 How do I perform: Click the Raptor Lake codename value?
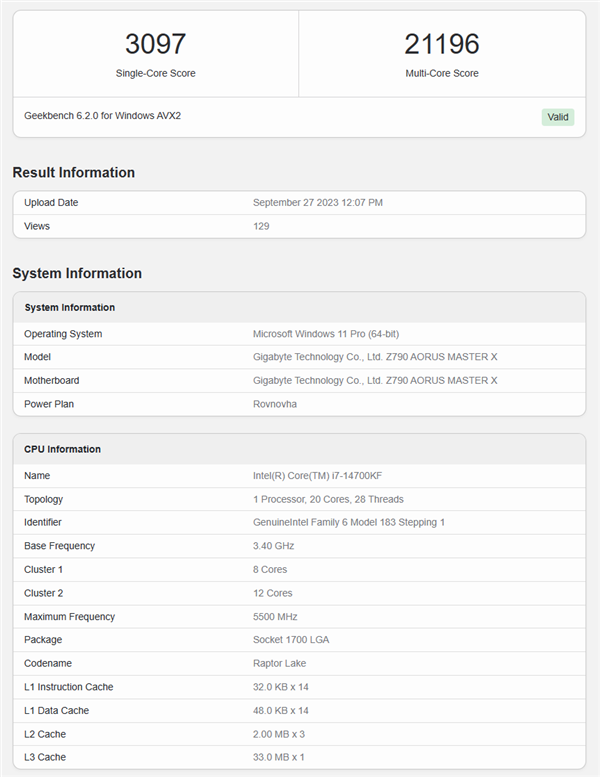coord(280,664)
